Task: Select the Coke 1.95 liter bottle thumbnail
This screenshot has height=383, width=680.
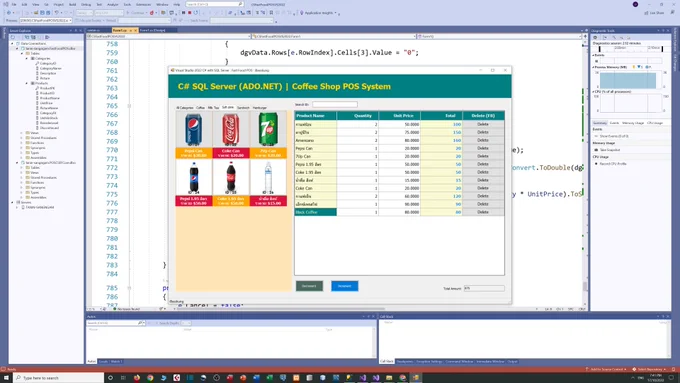Action: pos(231,182)
